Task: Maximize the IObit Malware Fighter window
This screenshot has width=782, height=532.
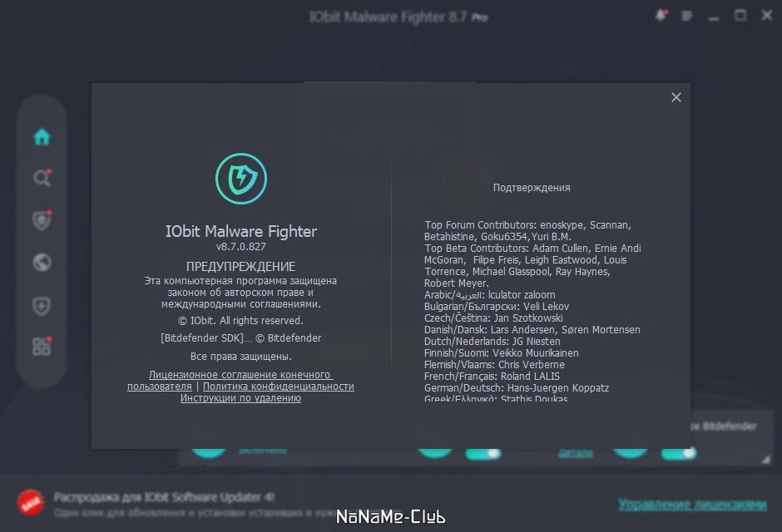Action: (740, 16)
